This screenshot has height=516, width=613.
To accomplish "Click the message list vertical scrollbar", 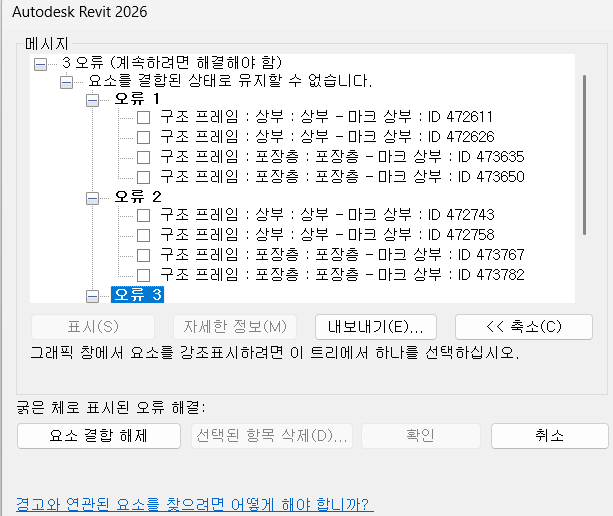I will click(585, 150).
